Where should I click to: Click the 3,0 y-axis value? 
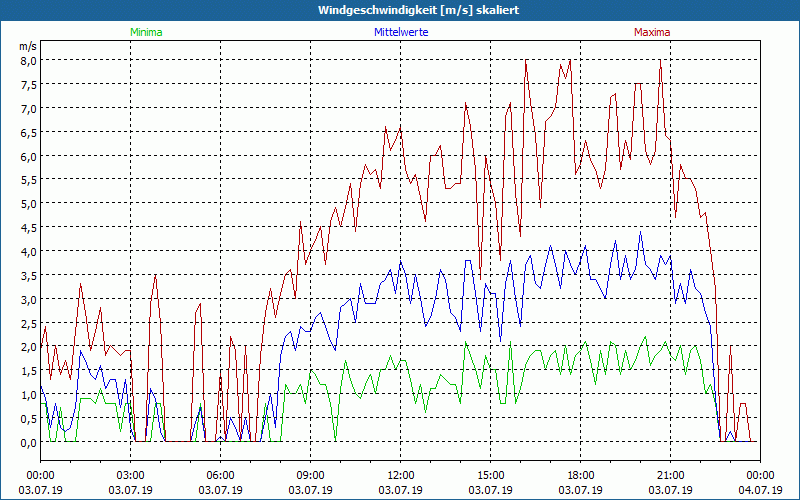(28, 299)
